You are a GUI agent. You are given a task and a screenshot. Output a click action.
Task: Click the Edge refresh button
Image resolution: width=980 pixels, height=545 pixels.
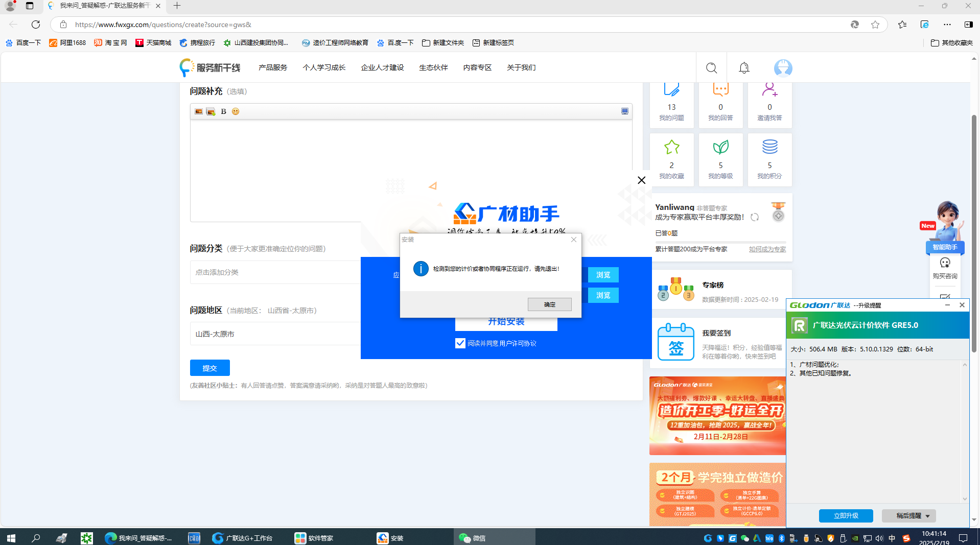pyautogui.click(x=36, y=25)
